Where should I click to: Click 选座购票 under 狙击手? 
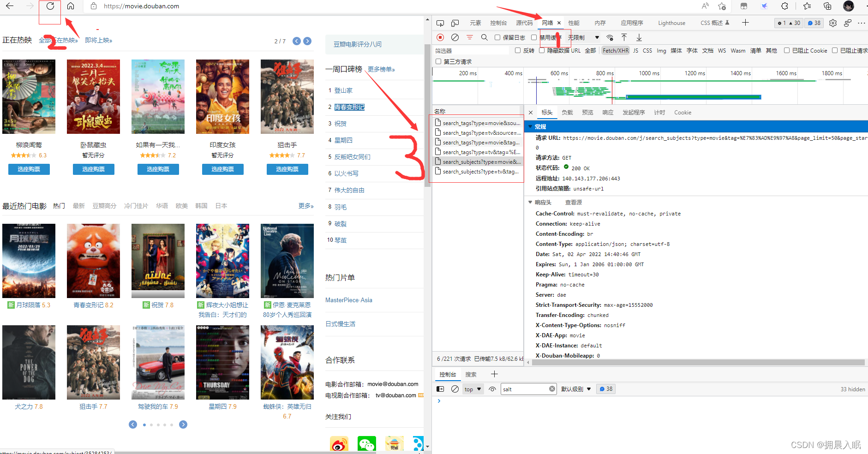click(287, 169)
